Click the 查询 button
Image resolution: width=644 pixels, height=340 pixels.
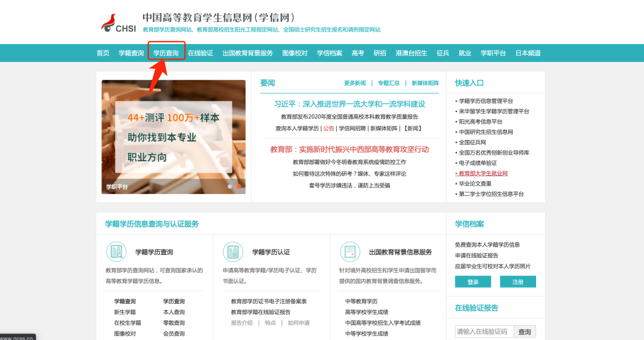pyautogui.click(x=525, y=332)
